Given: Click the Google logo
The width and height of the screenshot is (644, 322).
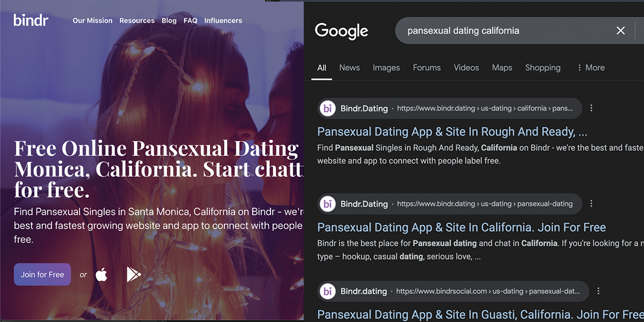Looking at the screenshot, I should [341, 31].
